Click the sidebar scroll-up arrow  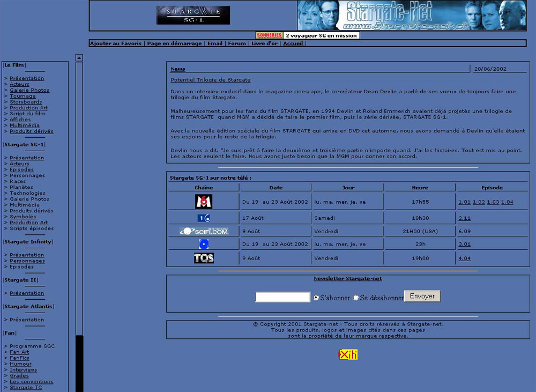(79, 57)
